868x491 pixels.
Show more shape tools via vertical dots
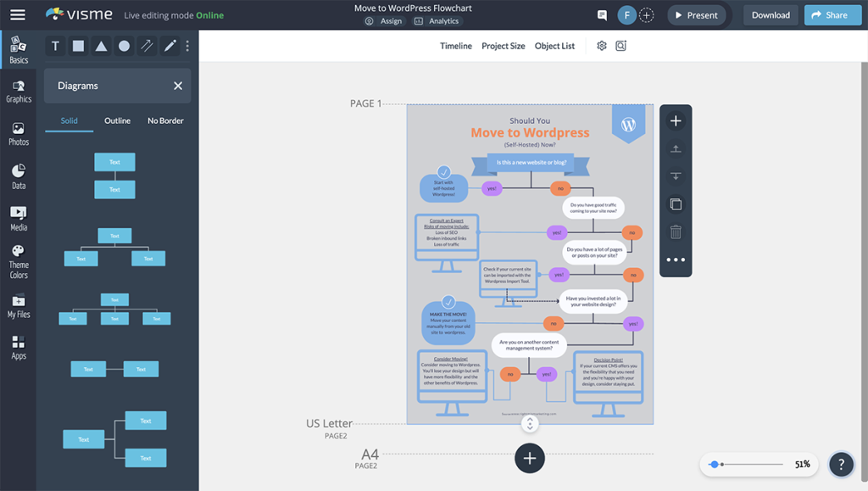[187, 47]
